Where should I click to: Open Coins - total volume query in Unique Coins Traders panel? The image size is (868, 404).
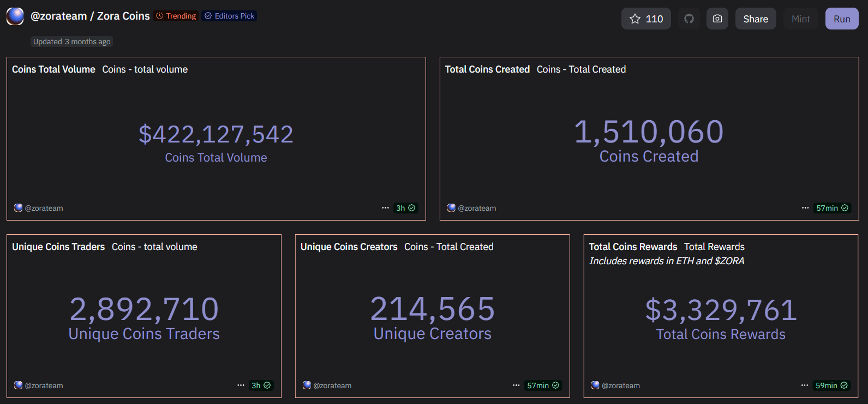(154, 247)
